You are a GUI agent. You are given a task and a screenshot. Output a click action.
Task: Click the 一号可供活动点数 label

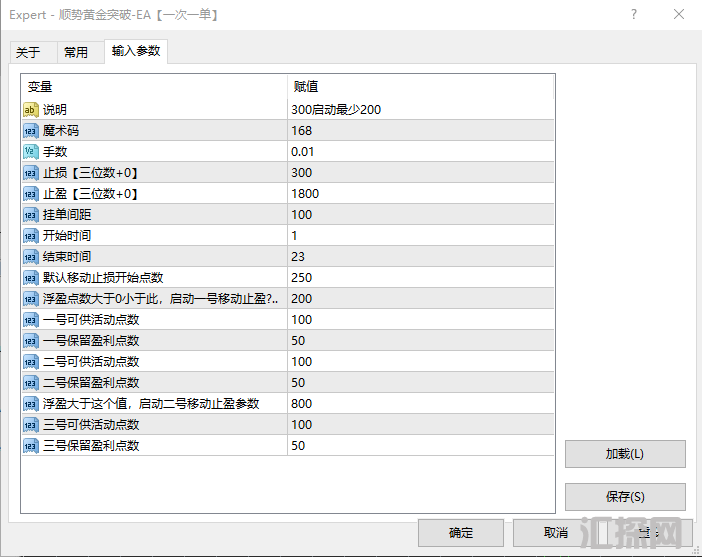click(91, 320)
